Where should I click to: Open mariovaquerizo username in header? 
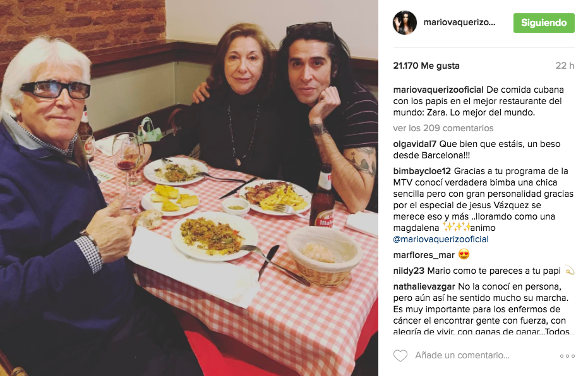point(459,23)
